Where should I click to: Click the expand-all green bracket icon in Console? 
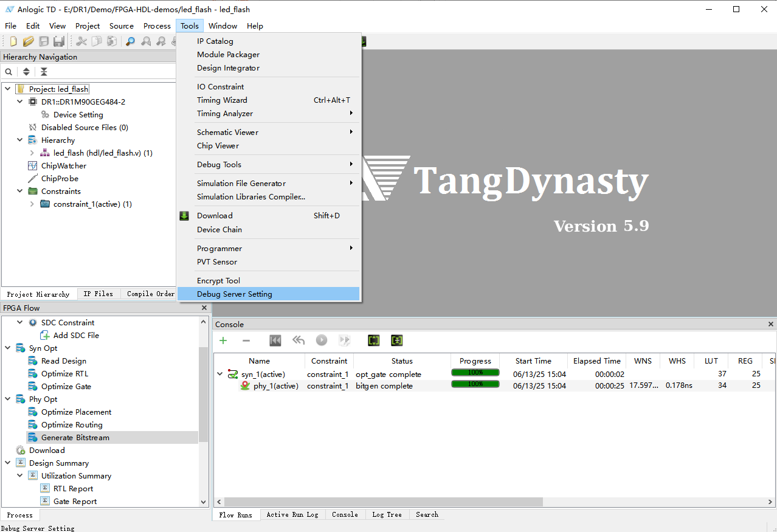click(373, 340)
